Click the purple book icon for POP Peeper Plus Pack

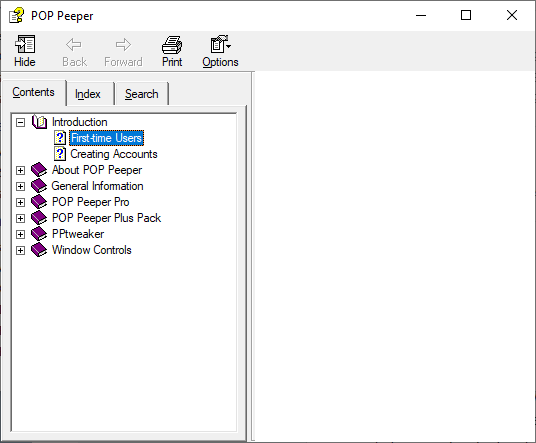point(39,218)
